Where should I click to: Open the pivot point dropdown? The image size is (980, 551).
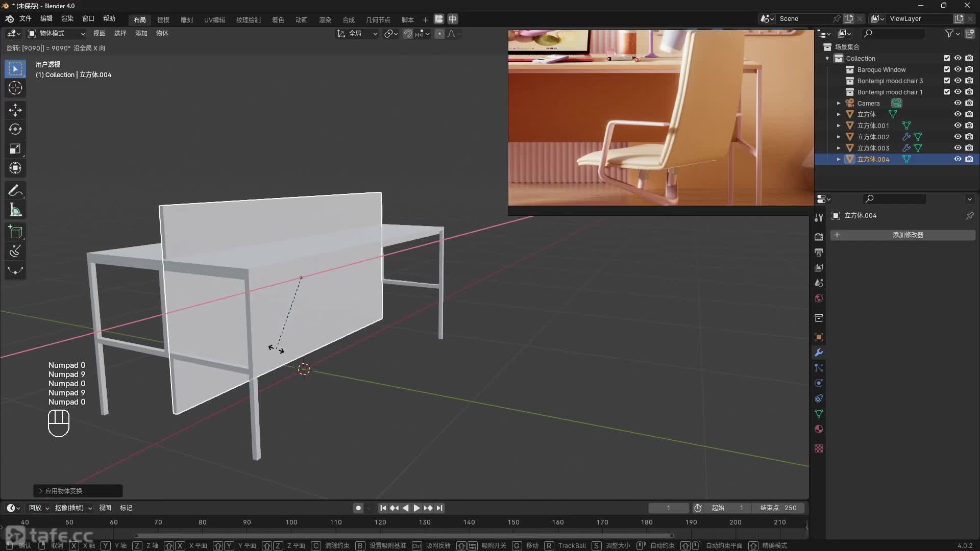click(x=391, y=34)
